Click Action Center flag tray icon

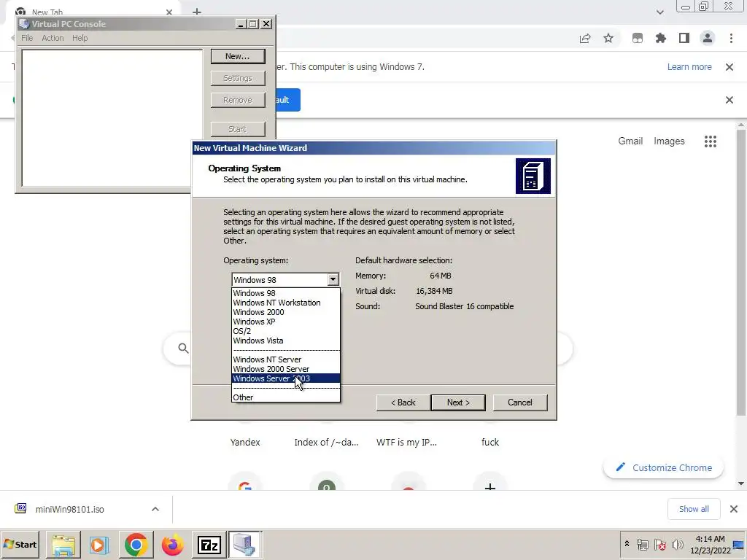[659, 544]
